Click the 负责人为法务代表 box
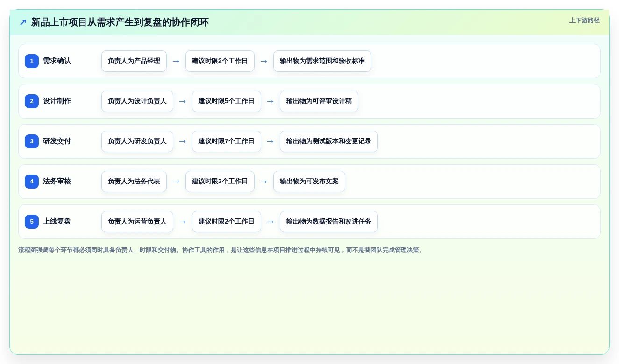 point(134,182)
